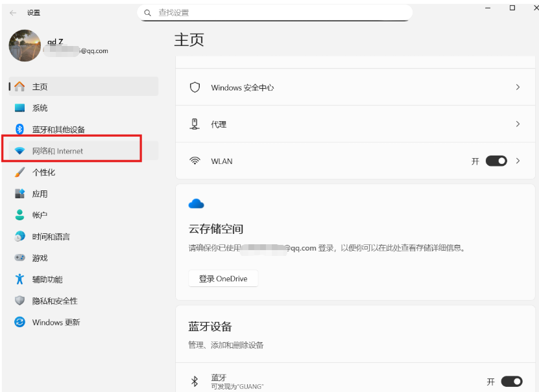Expand the Windows 安全中心 row chevron
539x392 pixels.
518,87
